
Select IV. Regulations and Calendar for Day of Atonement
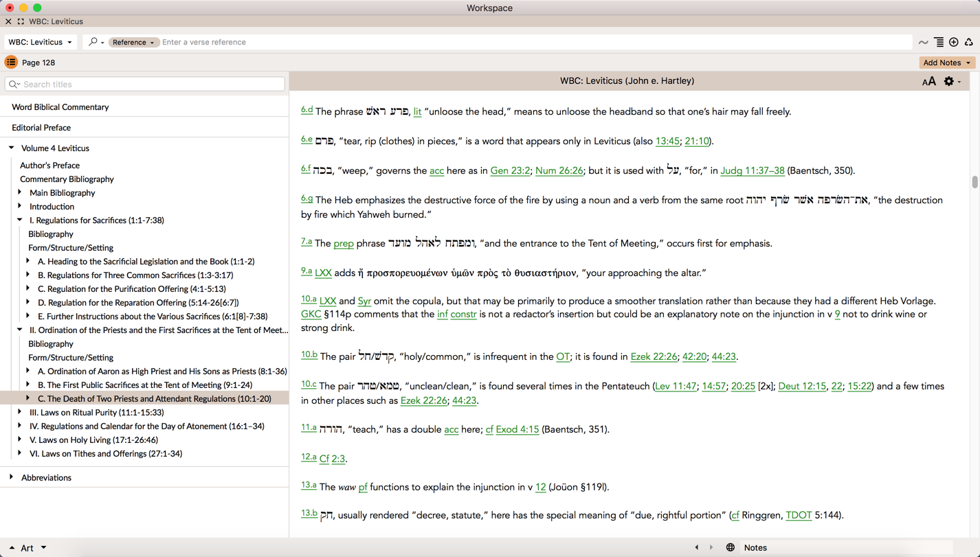[147, 427]
